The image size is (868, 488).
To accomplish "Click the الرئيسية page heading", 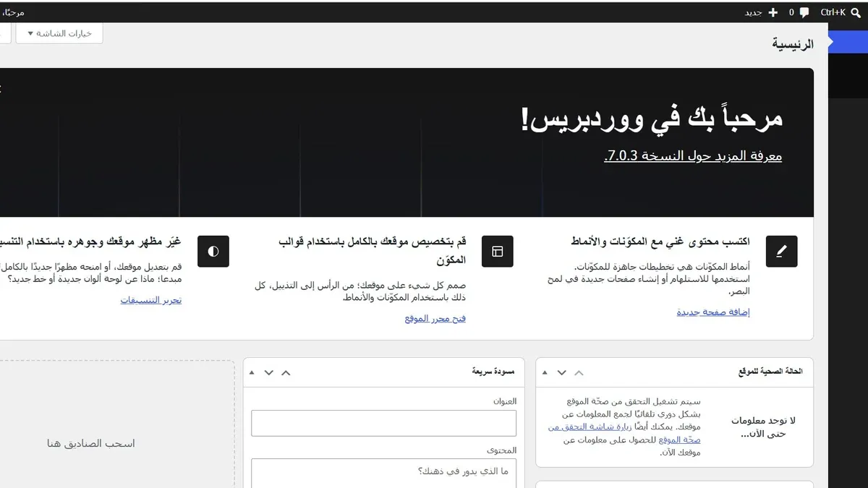I will point(793,44).
